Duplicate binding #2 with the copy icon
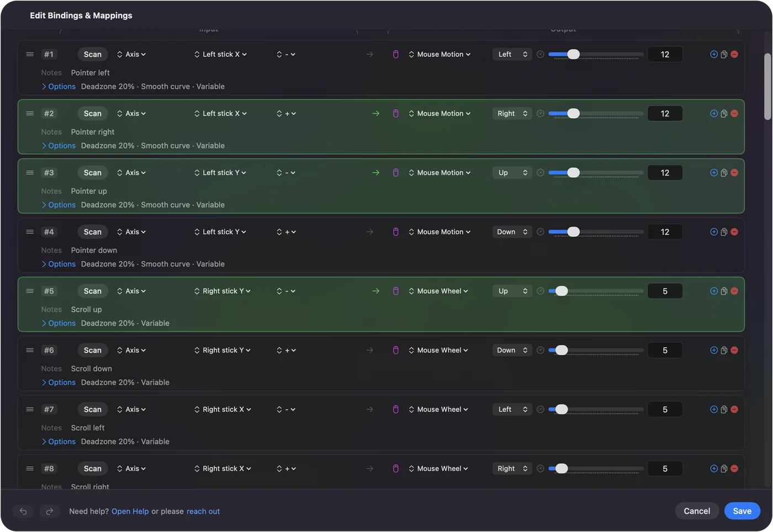Viewport: 773px width, 532px height. (x=724, y=114)
